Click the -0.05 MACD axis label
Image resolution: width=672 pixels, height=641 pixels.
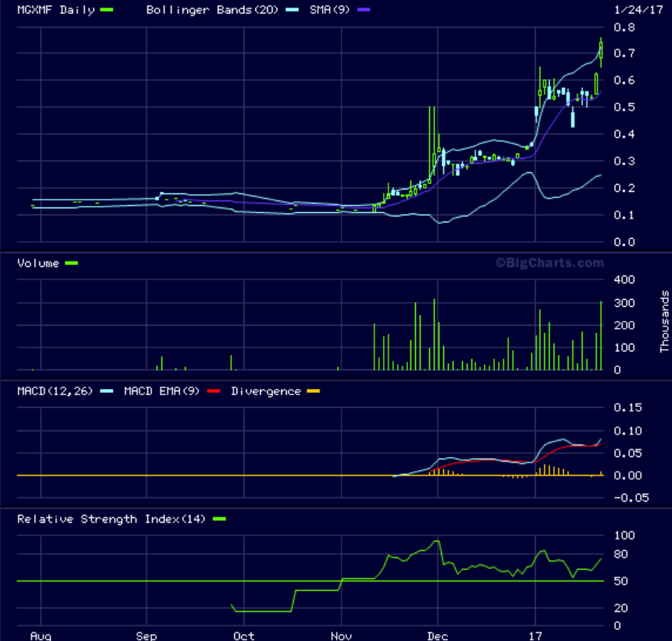(631, 498)
